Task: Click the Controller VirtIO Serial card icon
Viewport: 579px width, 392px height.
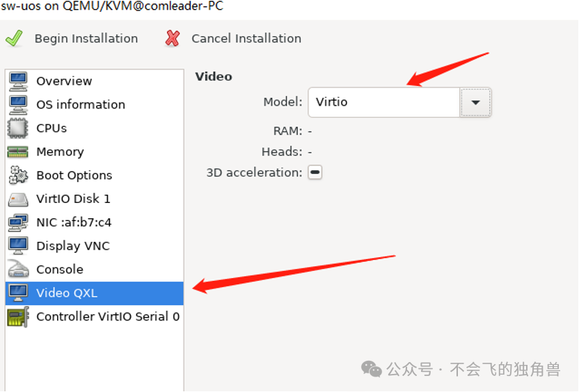Action: [18, 317]
